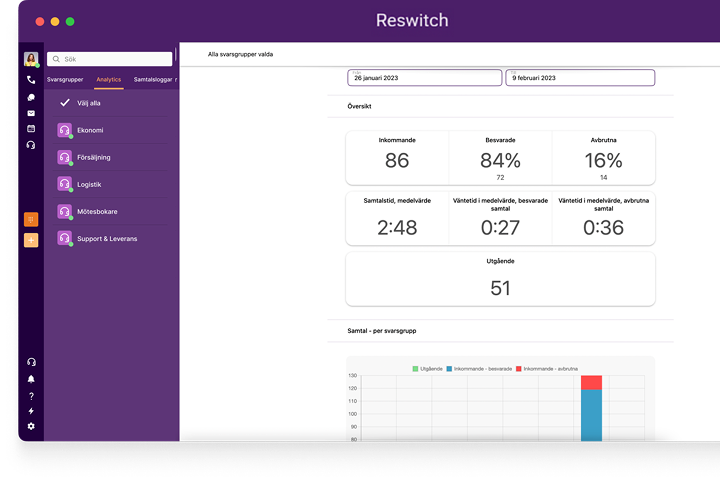Open the settings gear icon
720x482 pixels.
tap(31, 426)
